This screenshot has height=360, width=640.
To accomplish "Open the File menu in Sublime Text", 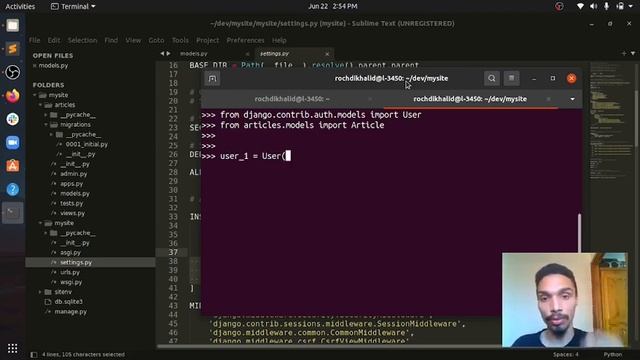I will pos(35,40).
